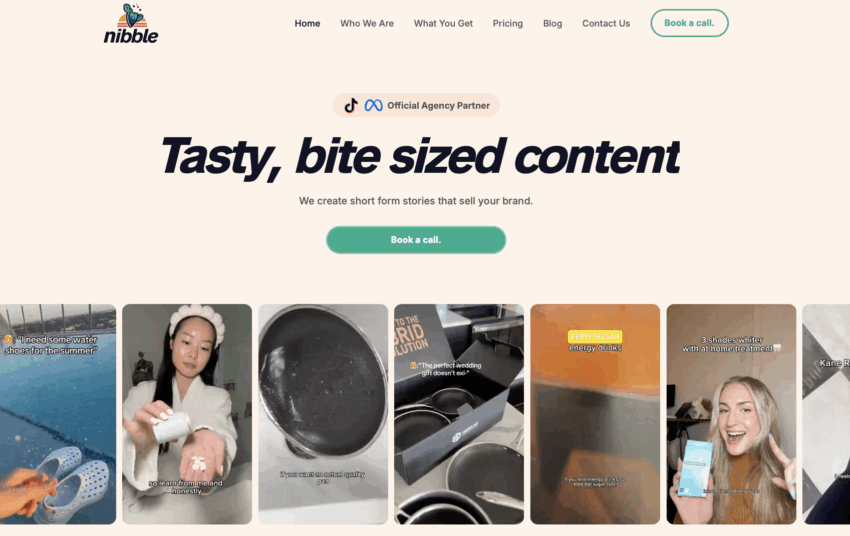Select Contact Us in navigation

pyautogui.click(x=606, y=23)
